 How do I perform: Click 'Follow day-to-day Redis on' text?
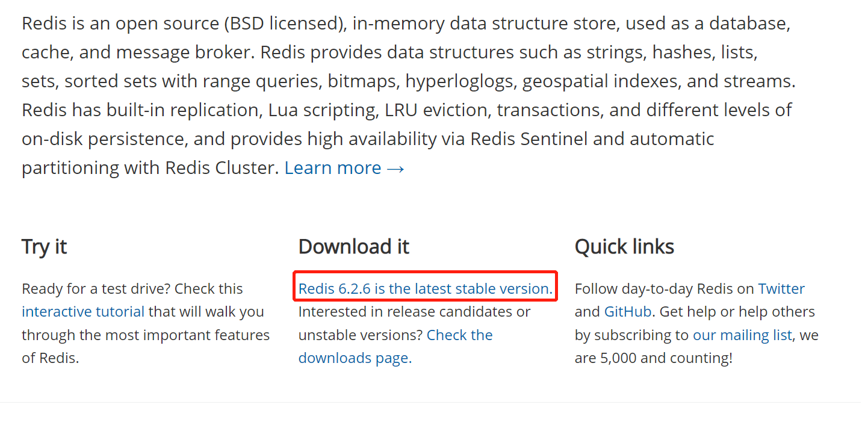(665, 289)
